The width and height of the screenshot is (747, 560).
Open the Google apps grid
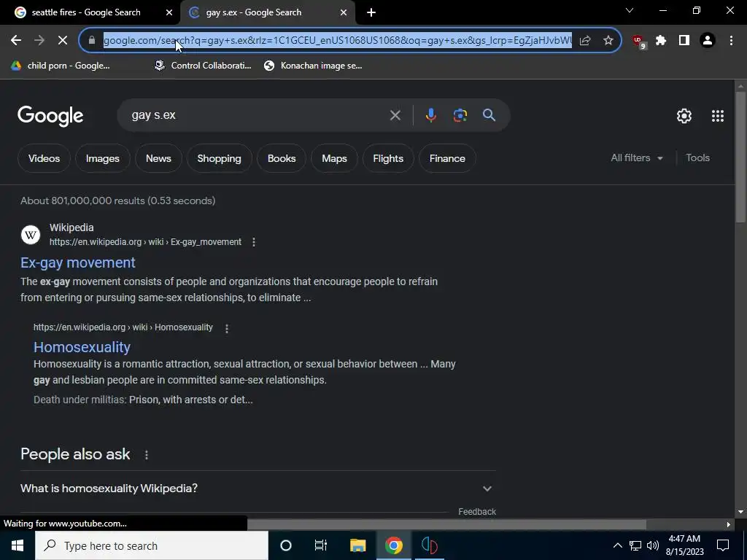coord(718,116)
